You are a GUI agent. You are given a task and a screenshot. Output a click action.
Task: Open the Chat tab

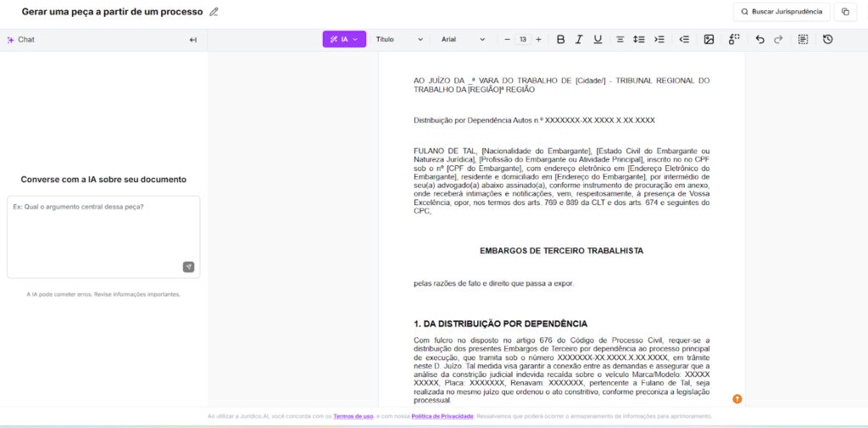click(x=20, y=40)
